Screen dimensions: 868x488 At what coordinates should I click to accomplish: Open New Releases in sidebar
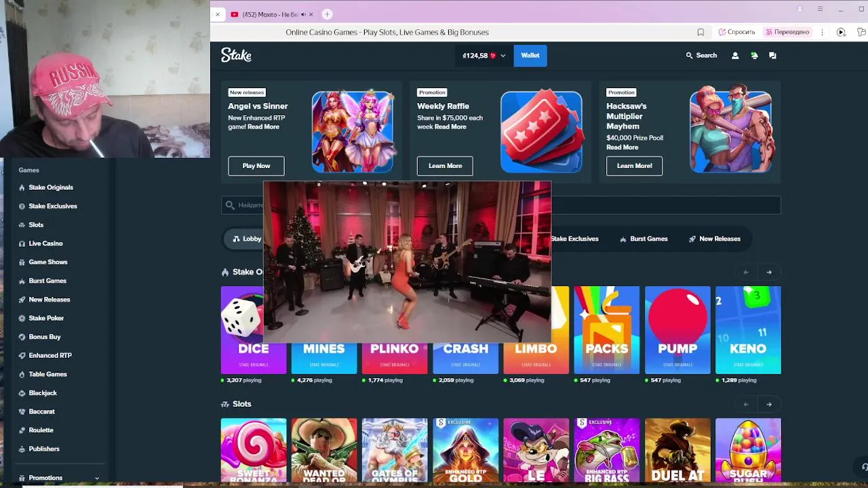pos(50,300)
